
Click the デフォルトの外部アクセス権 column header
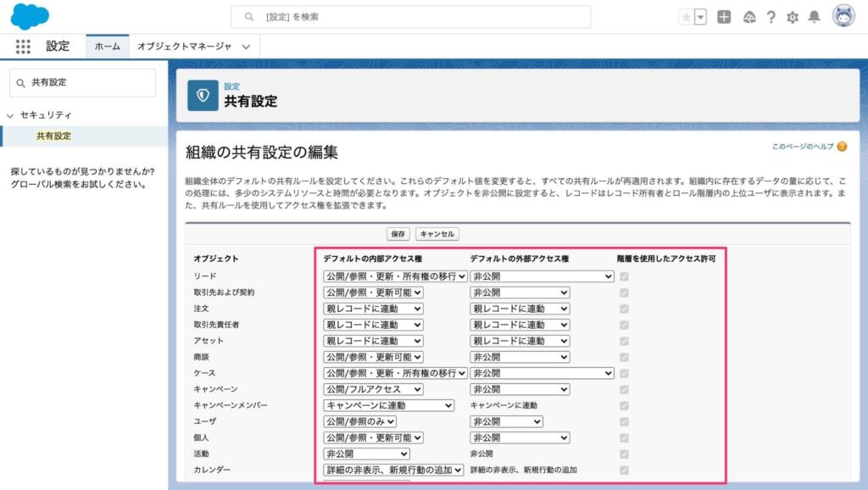click(520, 259)
